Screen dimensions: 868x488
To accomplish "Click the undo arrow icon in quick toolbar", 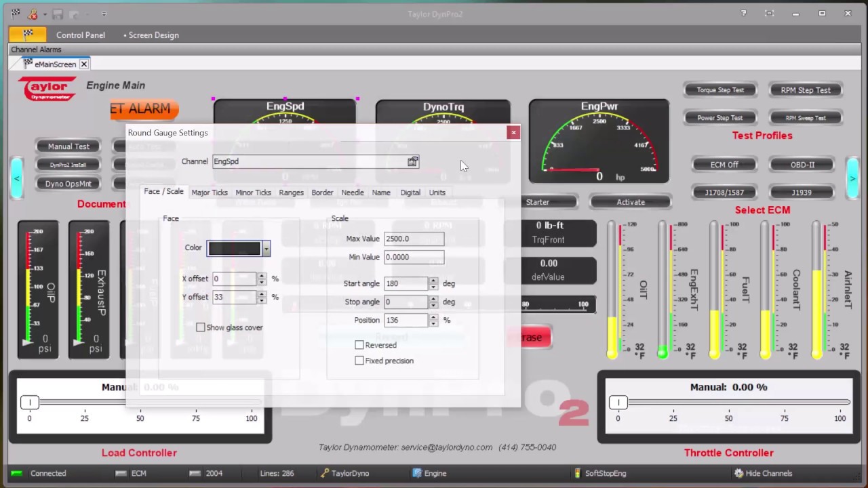I will [x=74, y=14].
